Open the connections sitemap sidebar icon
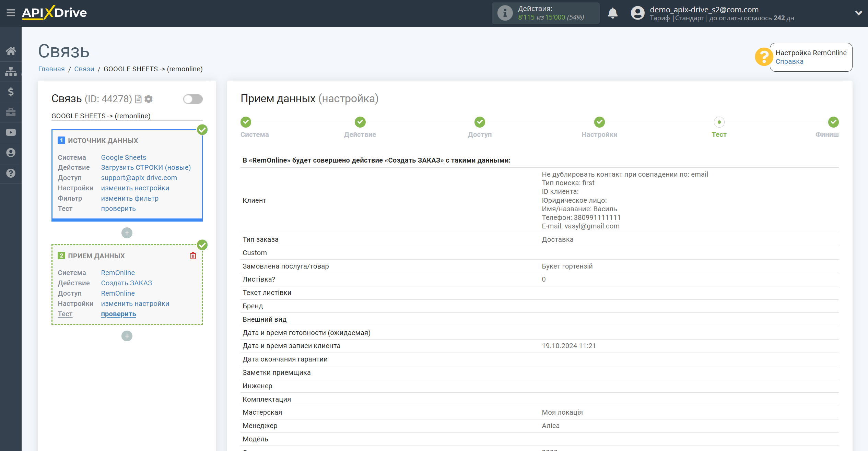The height and width of the screenshot is (451, 868). click(11, 71)
